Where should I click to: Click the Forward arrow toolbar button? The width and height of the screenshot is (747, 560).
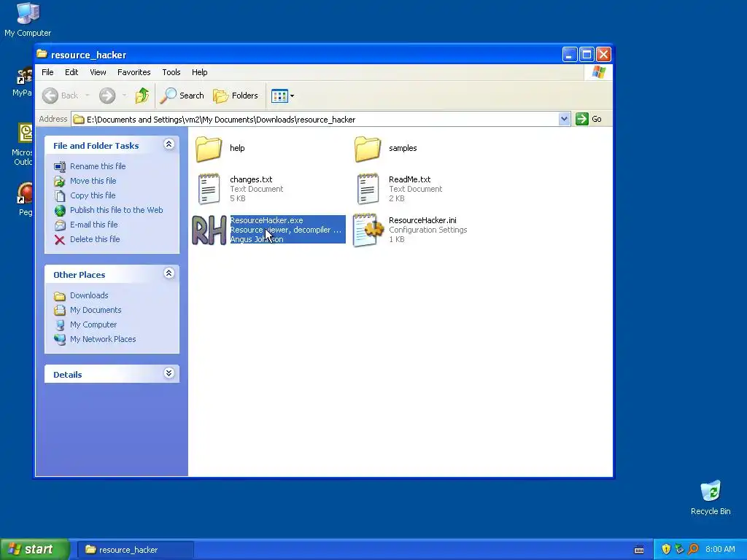point(107,96)
